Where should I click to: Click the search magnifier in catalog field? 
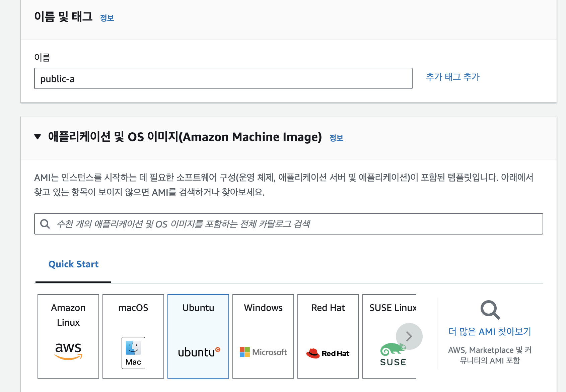pos(45,224)
